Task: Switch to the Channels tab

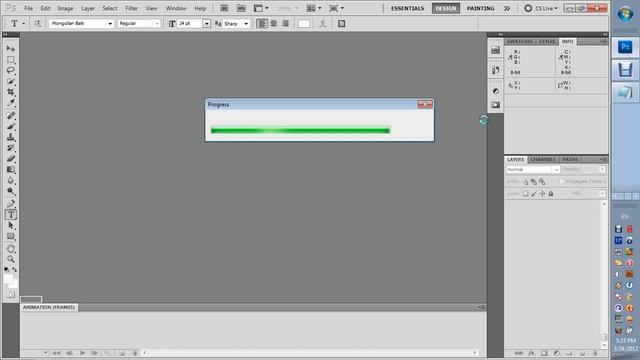Action: point(543,160)
